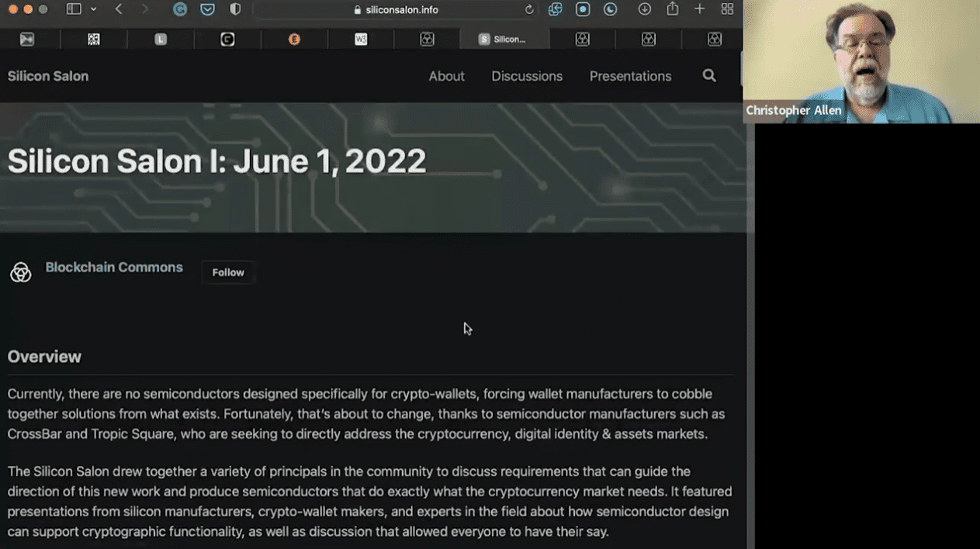Open the Blockchain Commons author link
The height and width of the screenshot is (549, 980).
coord(114,268)
